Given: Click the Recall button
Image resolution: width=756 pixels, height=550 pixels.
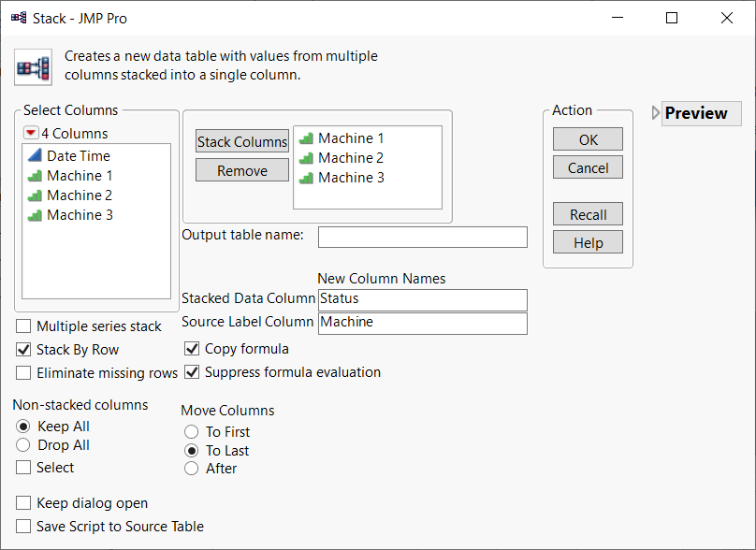Looking at the screenshot, I should tap(588, 215).
